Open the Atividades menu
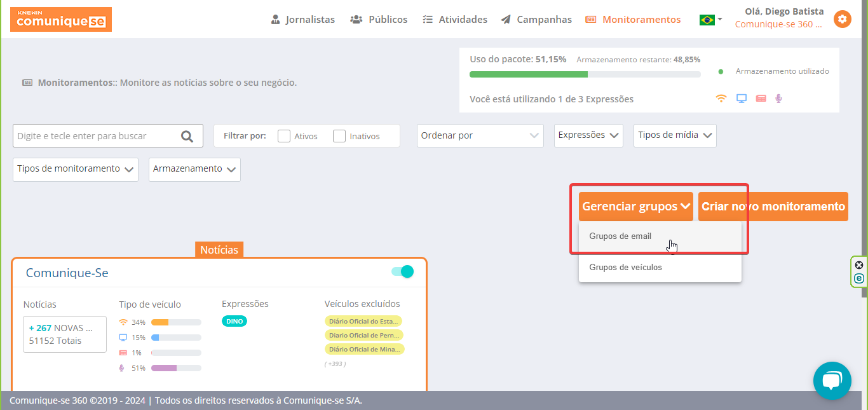Screen dimensions: 868x410 coord(454,20)
